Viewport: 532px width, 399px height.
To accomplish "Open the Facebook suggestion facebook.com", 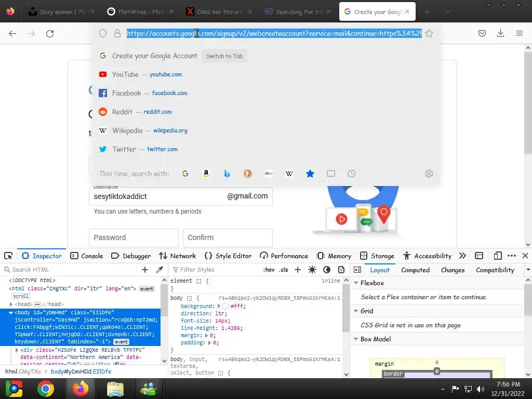I will click(x=267, y=93).
